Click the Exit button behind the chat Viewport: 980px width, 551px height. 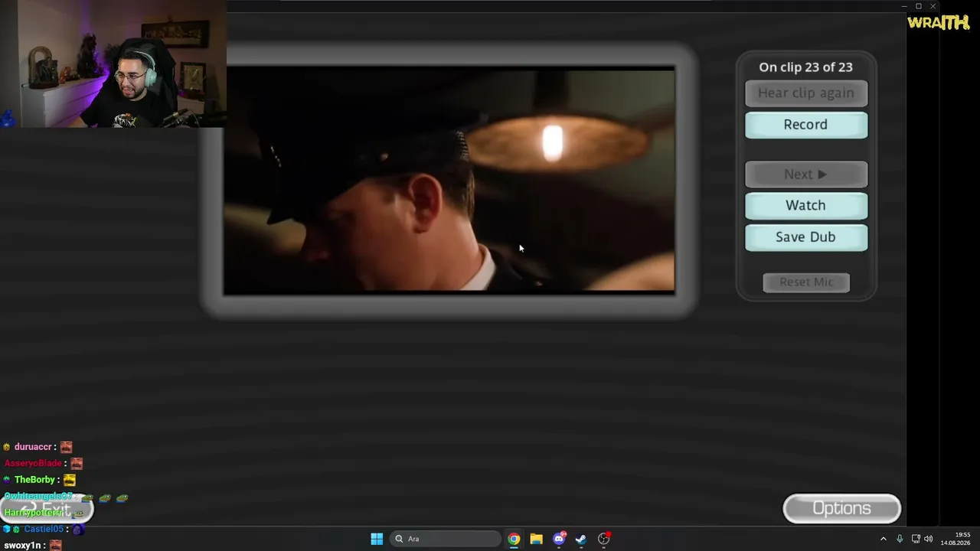[47, 510]
